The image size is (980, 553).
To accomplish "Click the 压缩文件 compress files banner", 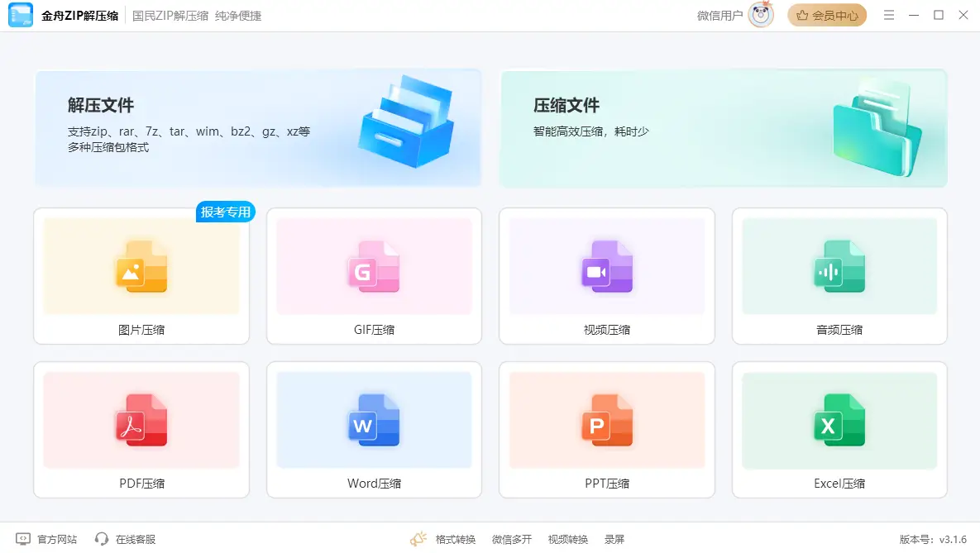I will [724, 128].
